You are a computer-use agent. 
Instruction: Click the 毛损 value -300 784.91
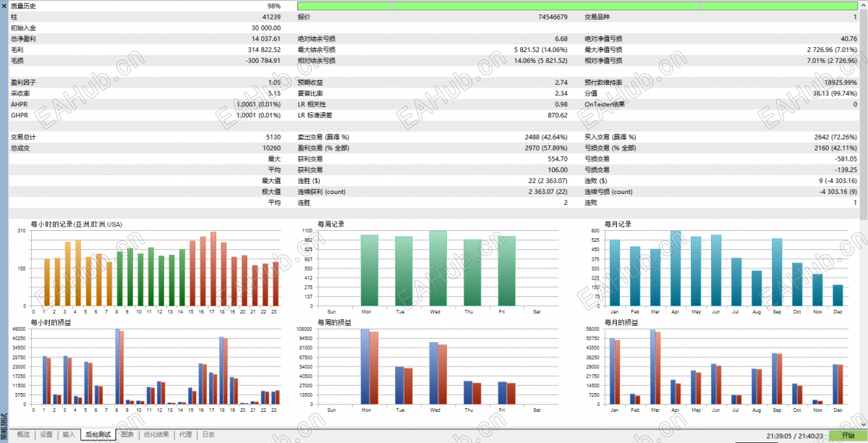[263, 60]
